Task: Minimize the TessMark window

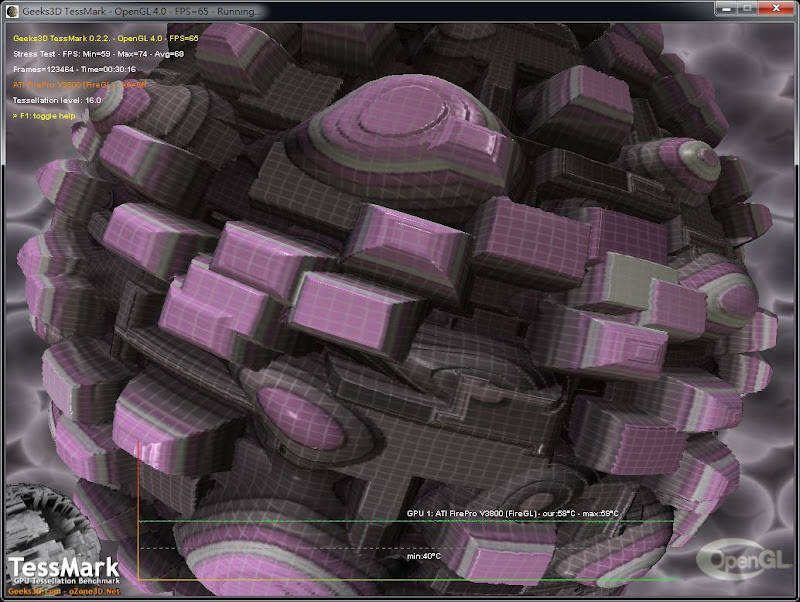Action: tap(727, 8)
